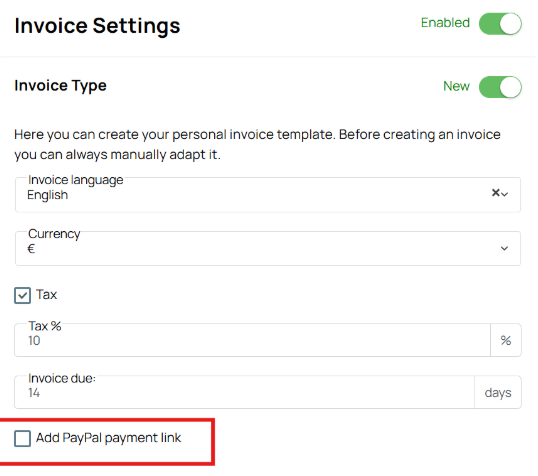Select the Invoice Type section title
Viewport: 538px width, 476px height.
(60, 85)
